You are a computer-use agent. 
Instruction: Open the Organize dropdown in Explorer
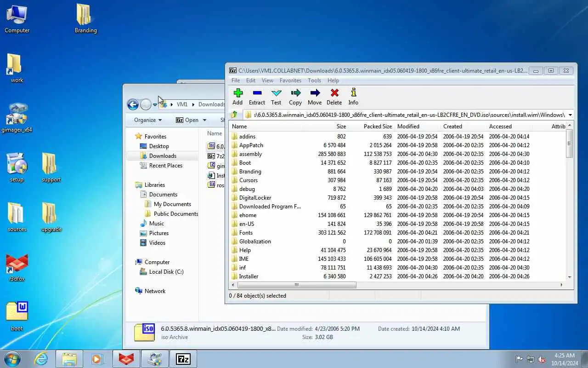[x=147, y=120]
